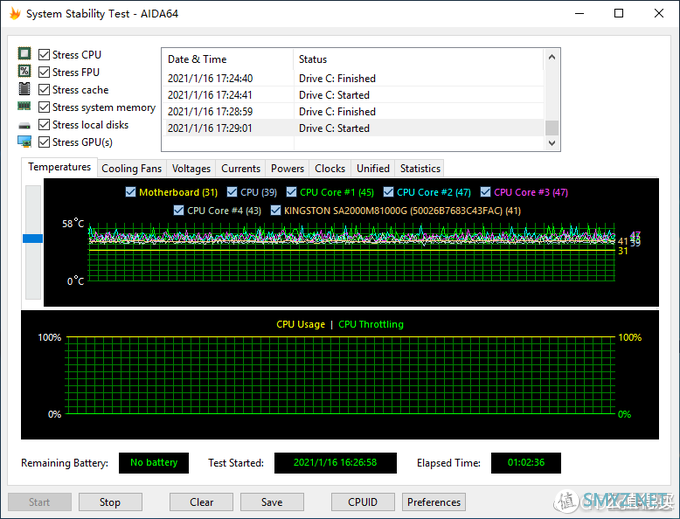The image size is (680, 519).
Task: Switch to the Powers tab
Action: (288, 168)
